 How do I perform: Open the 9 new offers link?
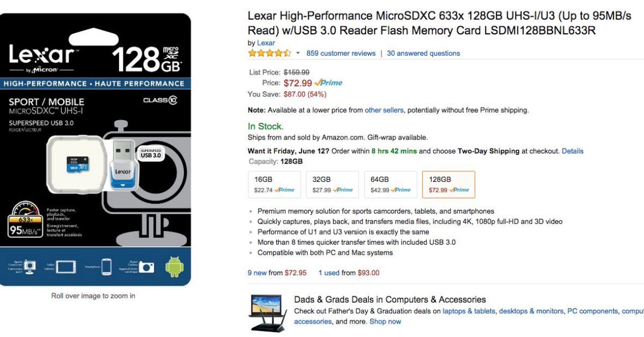257,273
